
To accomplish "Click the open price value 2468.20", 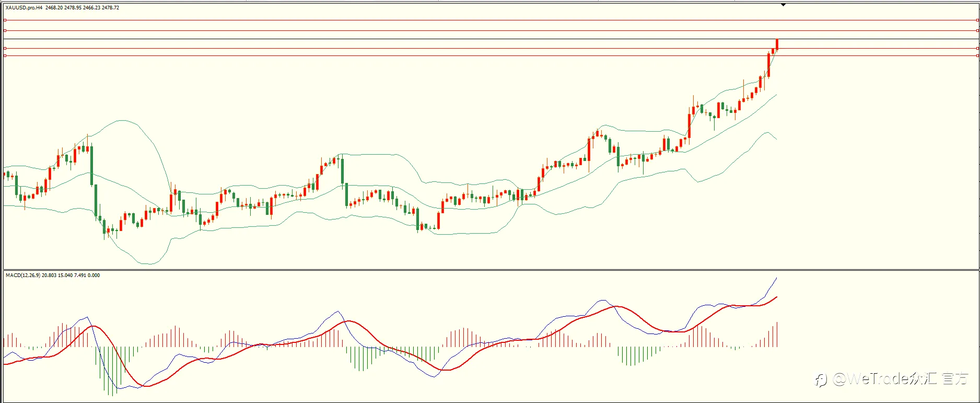I will click(54, 8).
